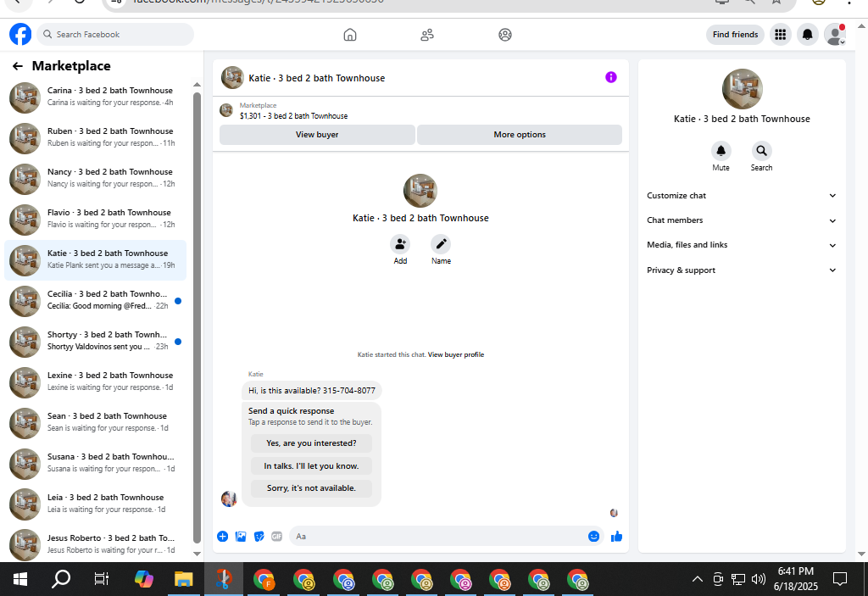
Task: Choose a GIF in the composer
Action: (x=277, y=536)
